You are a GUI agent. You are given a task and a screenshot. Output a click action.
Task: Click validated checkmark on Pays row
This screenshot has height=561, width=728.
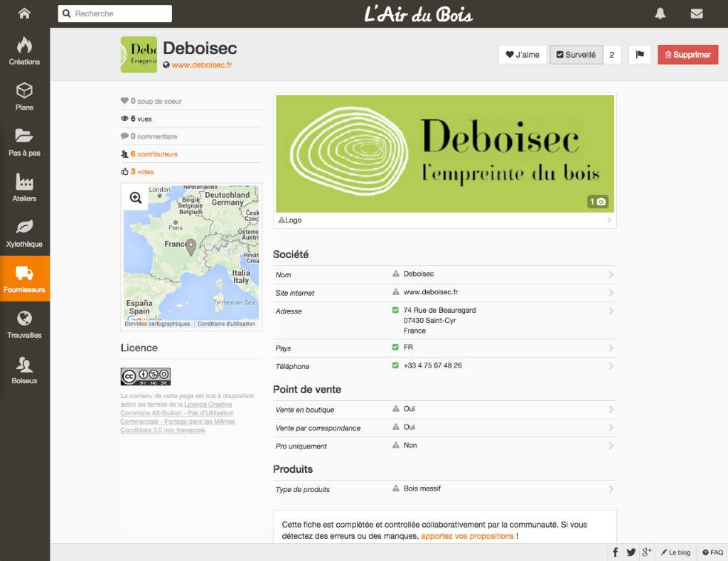pos(395,347)
